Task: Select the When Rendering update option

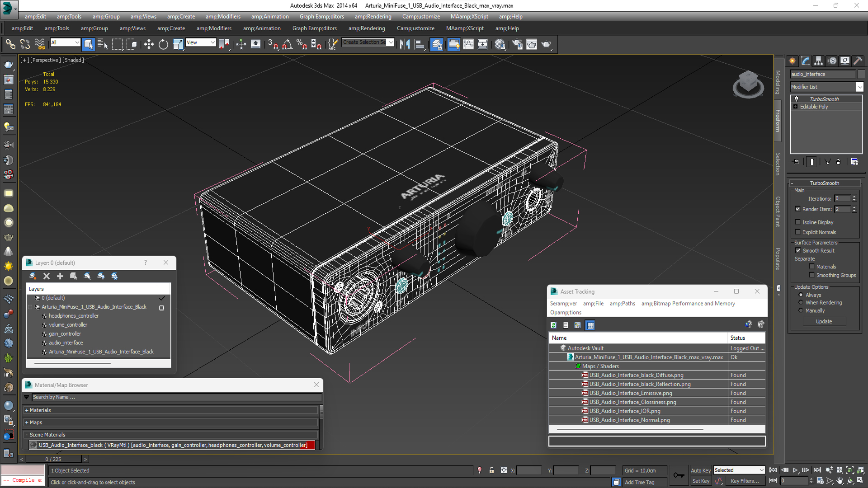Action: click(801, 303)
